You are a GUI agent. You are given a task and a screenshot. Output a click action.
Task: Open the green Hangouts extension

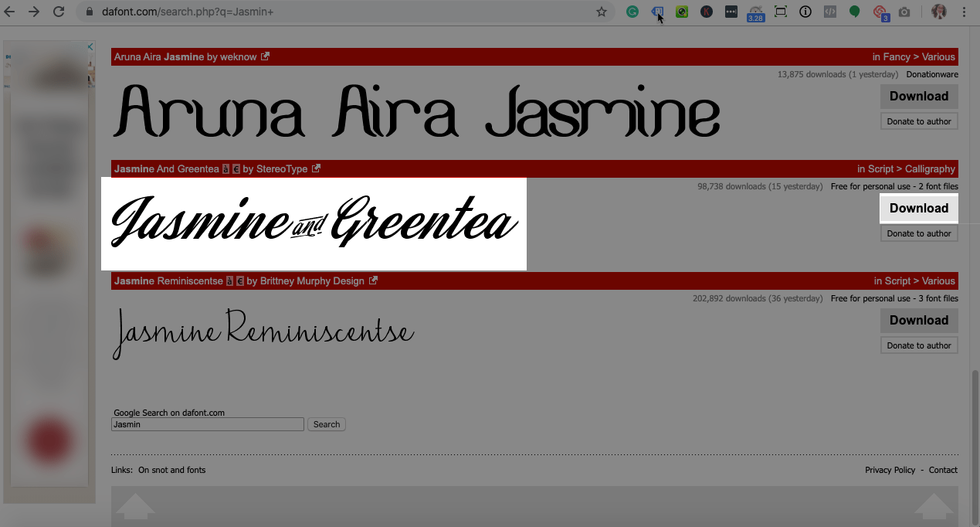[855, 12]
